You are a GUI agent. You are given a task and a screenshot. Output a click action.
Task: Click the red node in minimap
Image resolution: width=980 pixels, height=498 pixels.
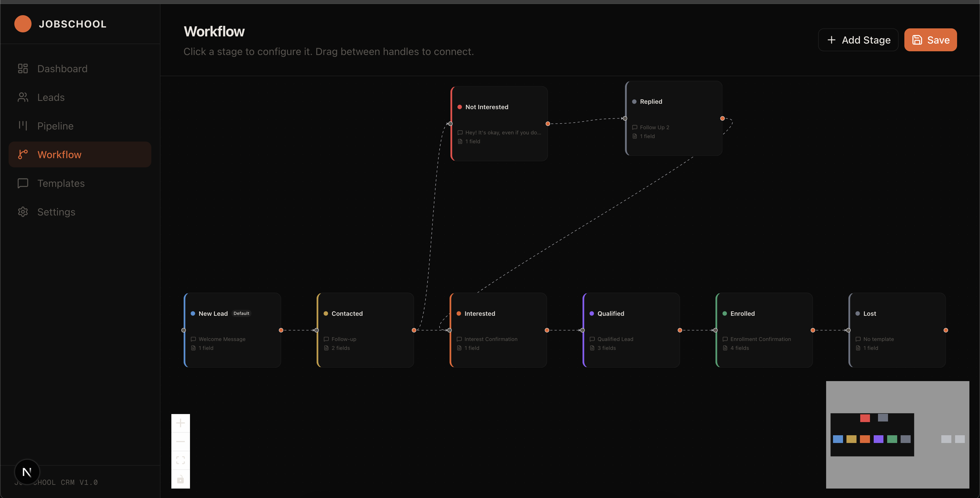click(865, 418)
